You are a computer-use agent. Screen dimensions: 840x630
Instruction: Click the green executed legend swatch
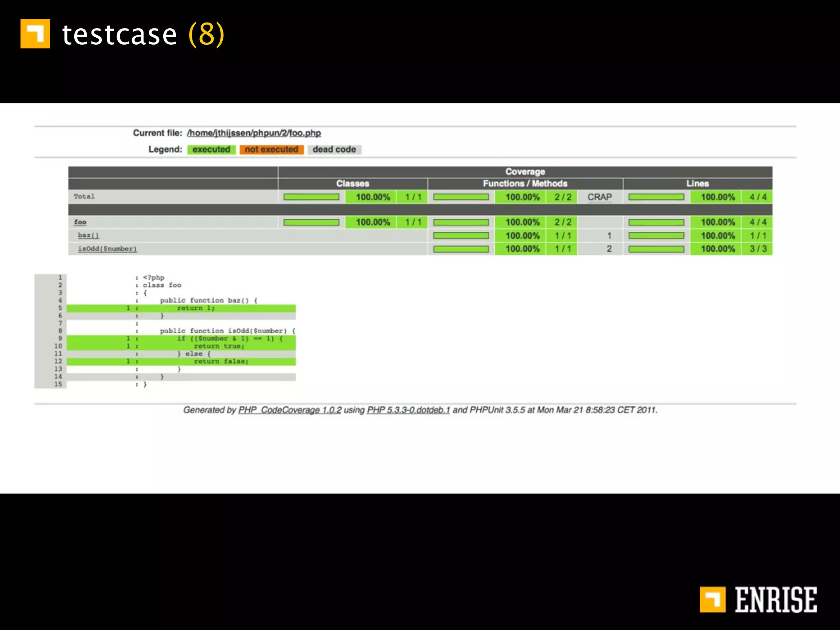(x=211, y=149)
